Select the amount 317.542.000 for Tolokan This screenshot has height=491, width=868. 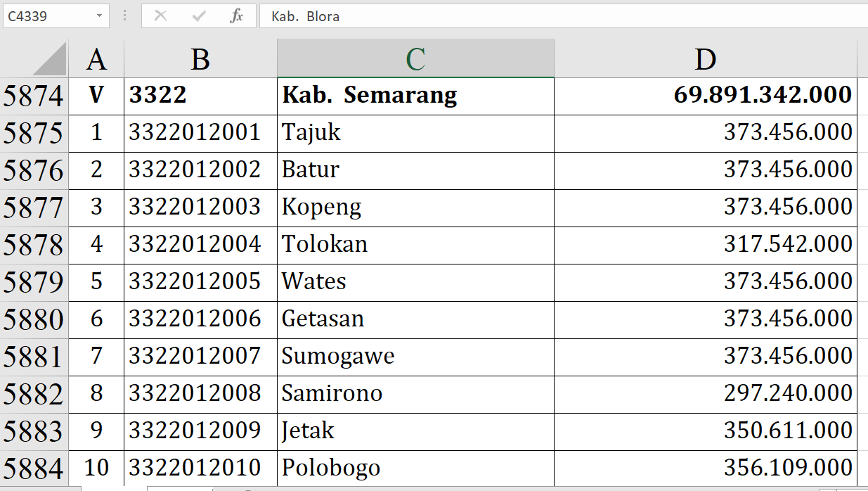coord(705,245)
